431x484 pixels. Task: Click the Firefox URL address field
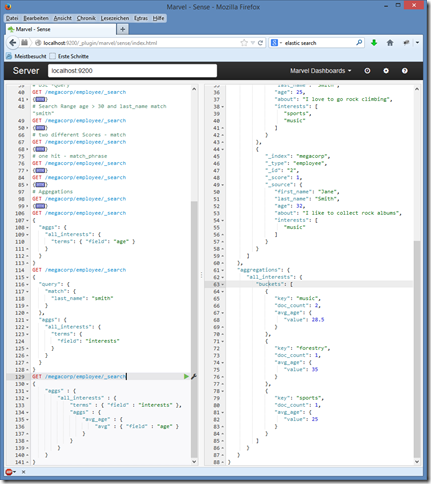pos(141,43)
